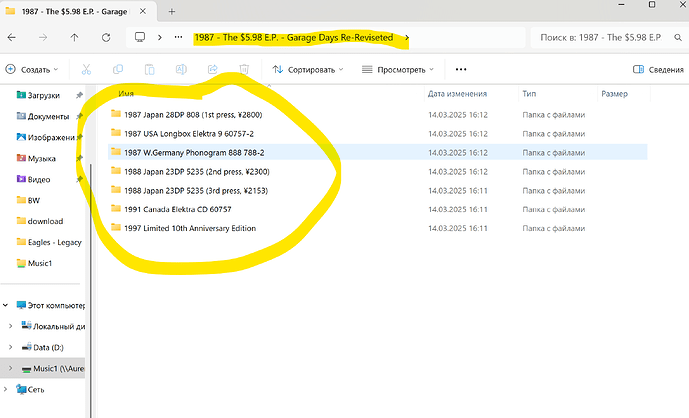The image size is (689, 418).
Task: Go up one folder level
Action: click(x=75, y=38)
